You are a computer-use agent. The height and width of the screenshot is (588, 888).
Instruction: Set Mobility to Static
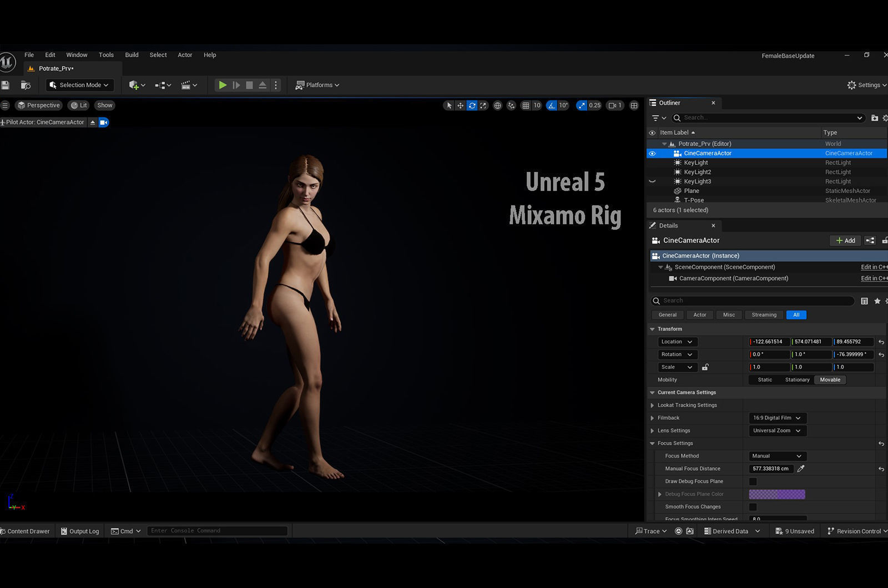[765, 380]
